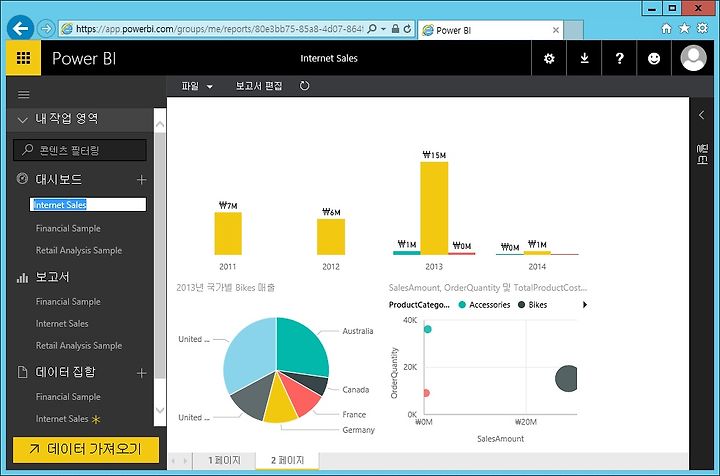Click the browser URL address field
The width and height of the screenshot is (720, 476).
(219, 29)
